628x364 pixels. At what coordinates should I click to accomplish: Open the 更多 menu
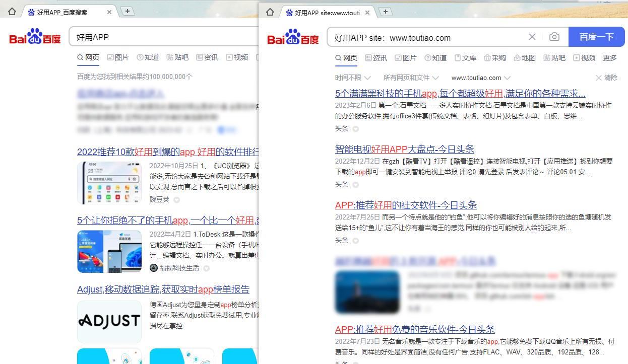609,57
